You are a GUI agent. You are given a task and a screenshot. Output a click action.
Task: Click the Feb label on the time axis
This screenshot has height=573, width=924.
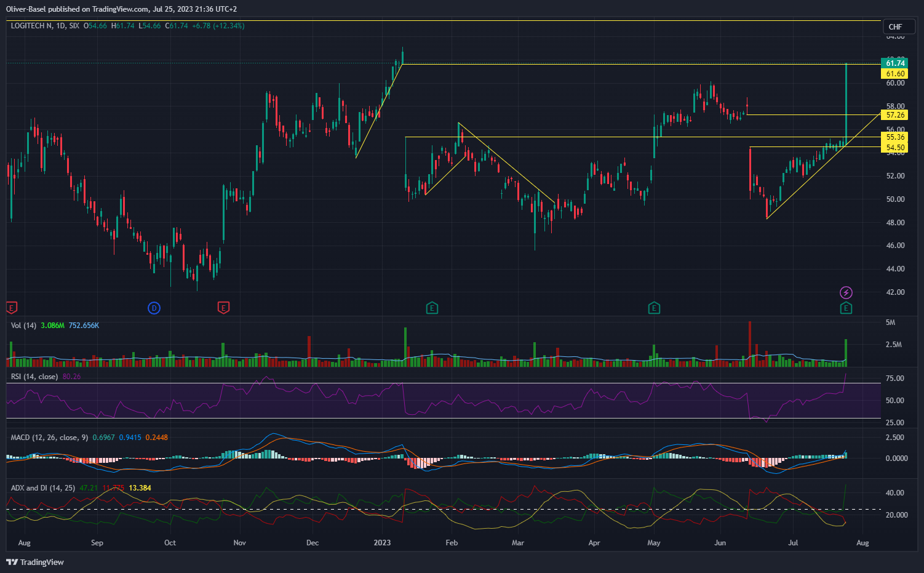[x=452, y=542]
